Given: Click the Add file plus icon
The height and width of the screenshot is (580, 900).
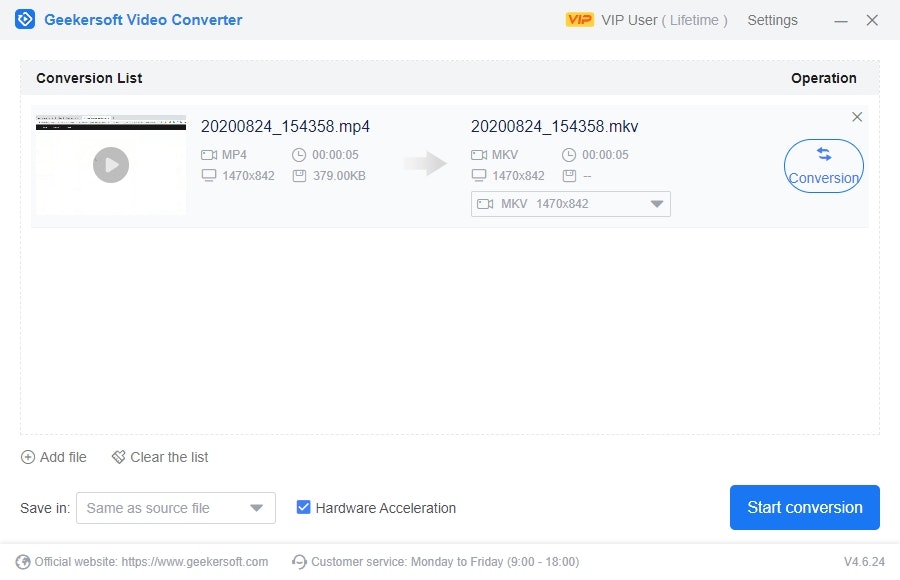Looking at the screenshot, I should pyautogui.click(x=29, y=457).
